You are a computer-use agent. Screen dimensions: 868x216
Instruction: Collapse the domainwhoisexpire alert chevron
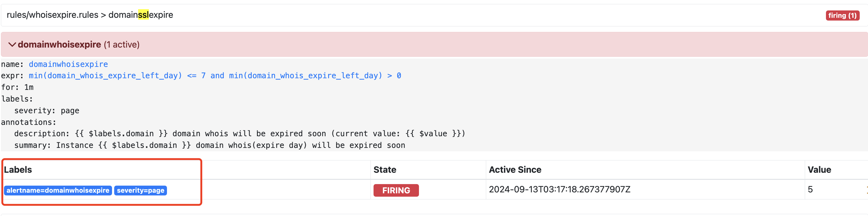(12, 44)
